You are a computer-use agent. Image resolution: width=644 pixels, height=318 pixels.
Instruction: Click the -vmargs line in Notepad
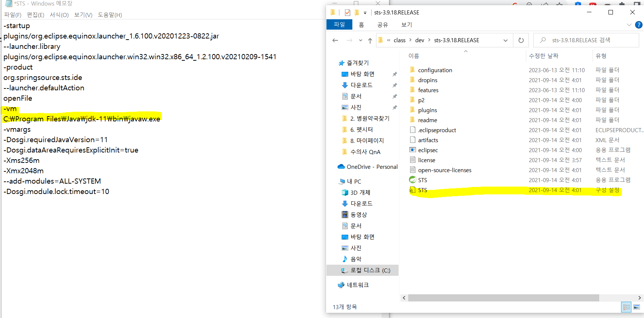tap(17, 130)
